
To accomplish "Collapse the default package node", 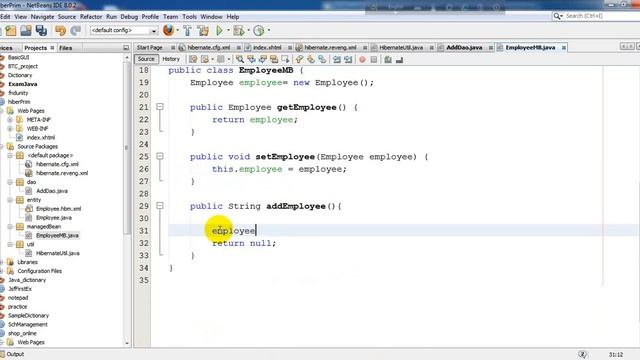I will [10, 156].
